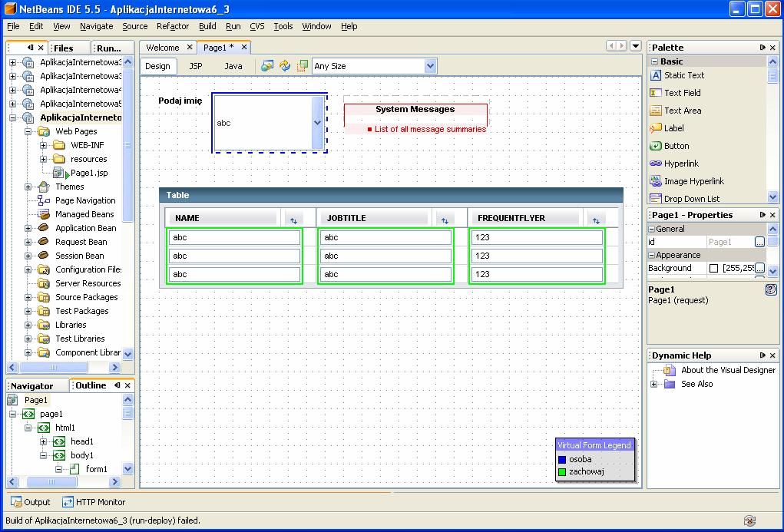Choose the Button component in Palette
Image resolution: width=784 pixels, height=532 pixels.
coord(669,146)
